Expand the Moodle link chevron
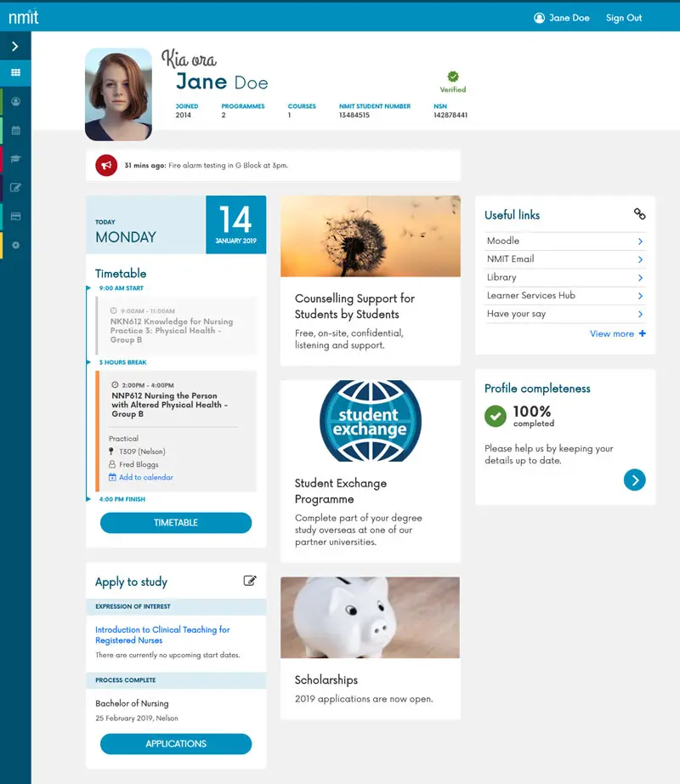Viewport: 680px width, 784px height. point(642,241)
